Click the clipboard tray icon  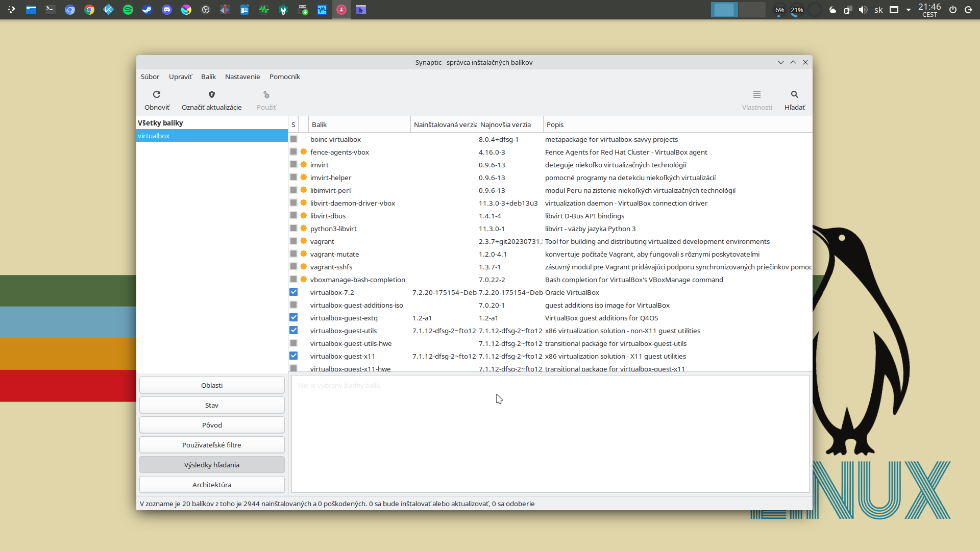click(848, 10)
